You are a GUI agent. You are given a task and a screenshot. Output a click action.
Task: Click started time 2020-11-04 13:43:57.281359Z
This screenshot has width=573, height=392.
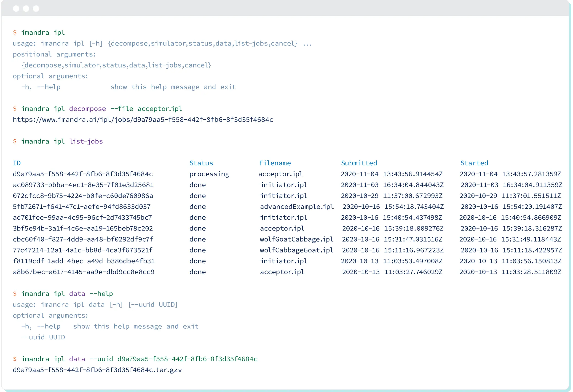510,174
